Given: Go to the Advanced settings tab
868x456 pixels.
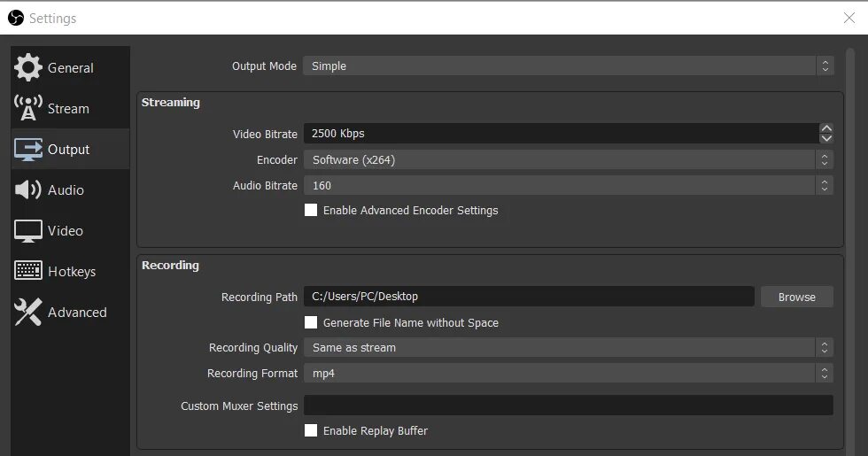Looking at the screenshot, I should (x=70, y=312).
